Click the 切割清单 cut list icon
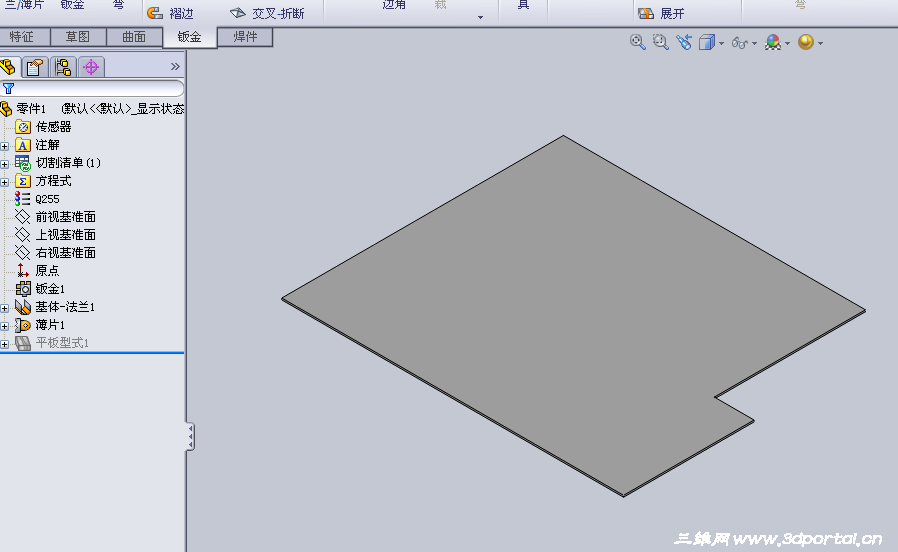 pyautogui.click(x=23, y=163)
